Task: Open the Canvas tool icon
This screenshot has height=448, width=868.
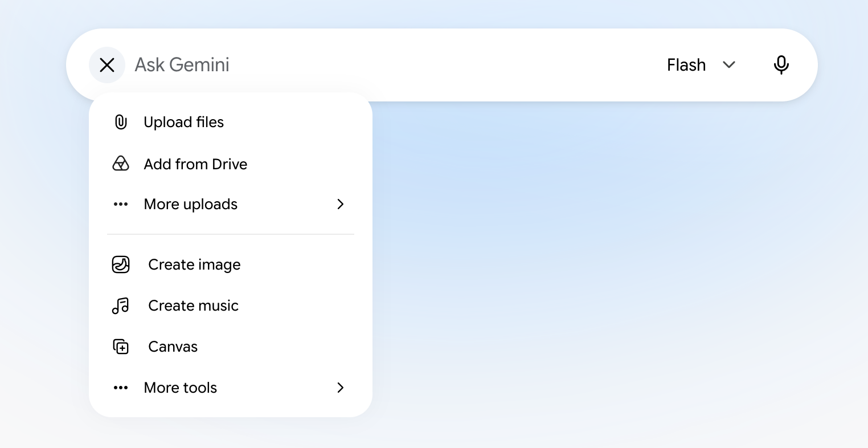Action: click(x=121, y=347)
